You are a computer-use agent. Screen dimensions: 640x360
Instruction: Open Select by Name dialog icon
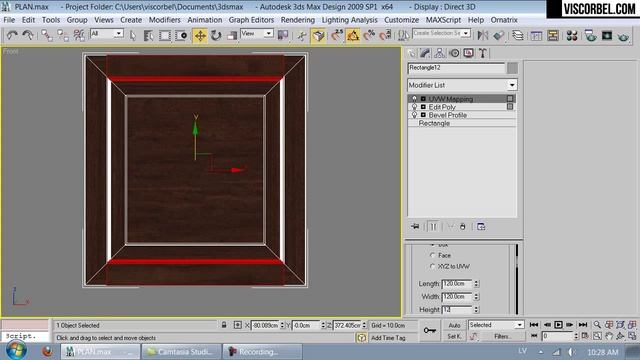point(149,36)
